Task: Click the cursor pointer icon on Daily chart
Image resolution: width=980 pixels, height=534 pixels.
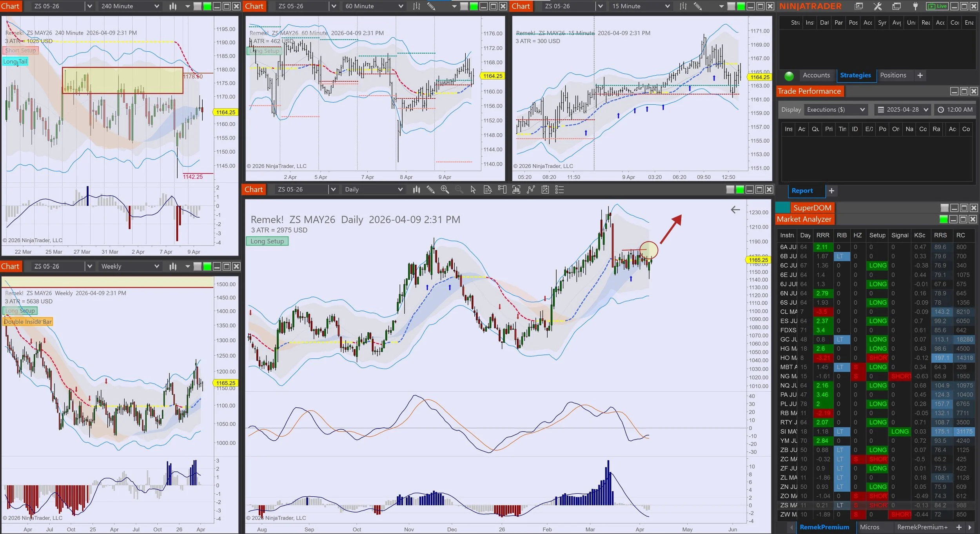Action: click(x=473, y=189)
